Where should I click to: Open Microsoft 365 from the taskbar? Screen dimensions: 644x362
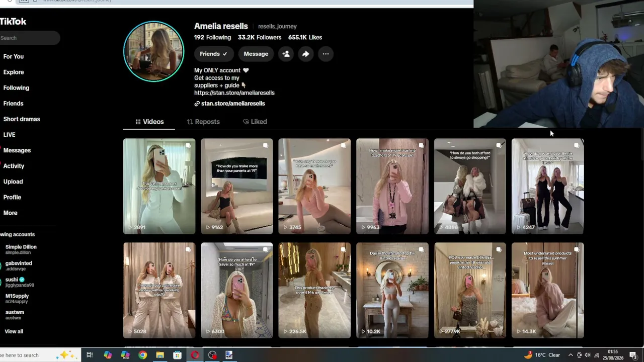[x=125, y=355]
